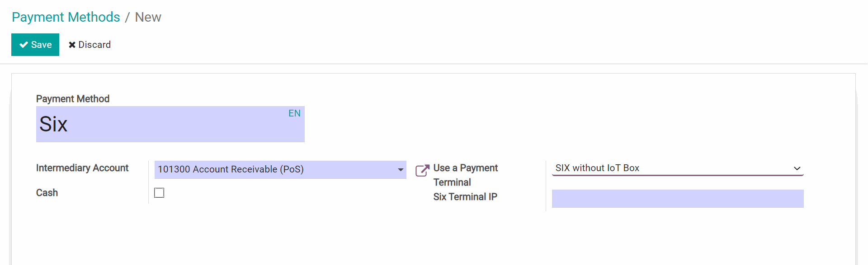868x265 pixels.
Task: Open the external link icon for Intermediary Account
Action: pos(422,170)
